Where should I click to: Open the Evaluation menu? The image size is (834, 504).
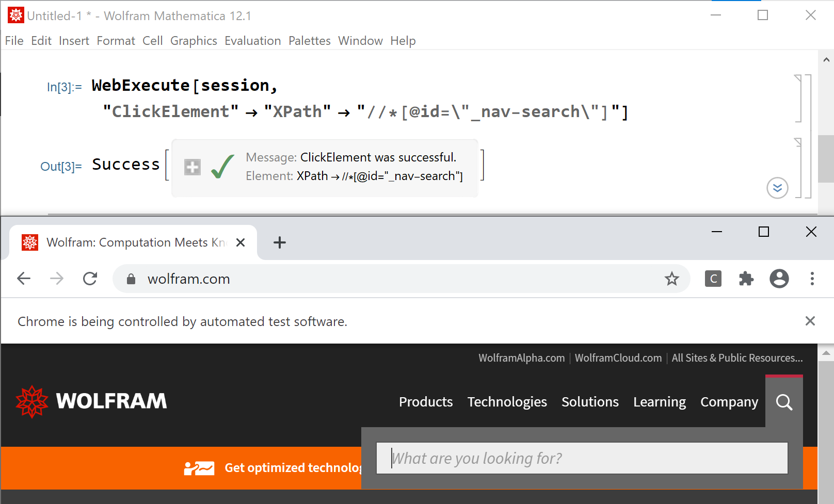[252, 41]
